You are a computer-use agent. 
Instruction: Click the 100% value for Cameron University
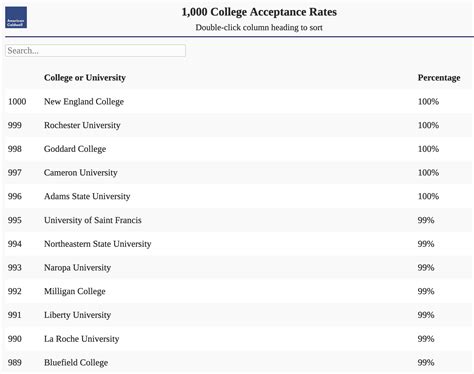coord(428,172)
